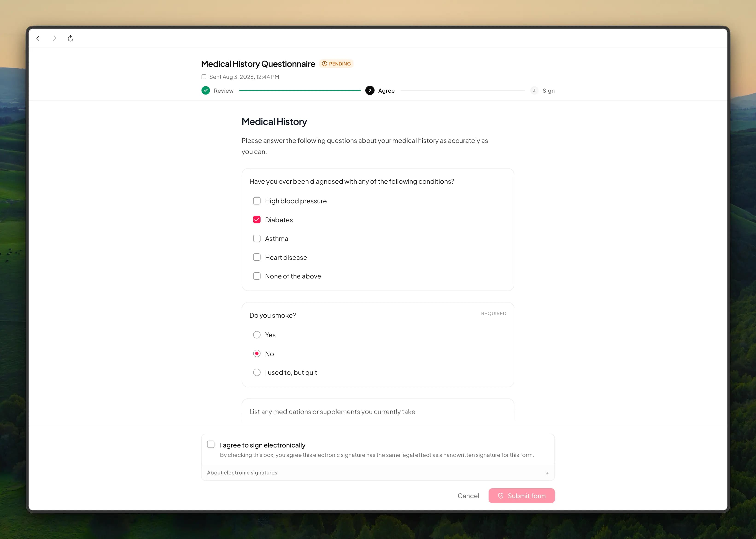This screenshot has width=756, height=539.
Task: Click the REQUIRED label on smoking question
Action: click(x=493, y=314)
